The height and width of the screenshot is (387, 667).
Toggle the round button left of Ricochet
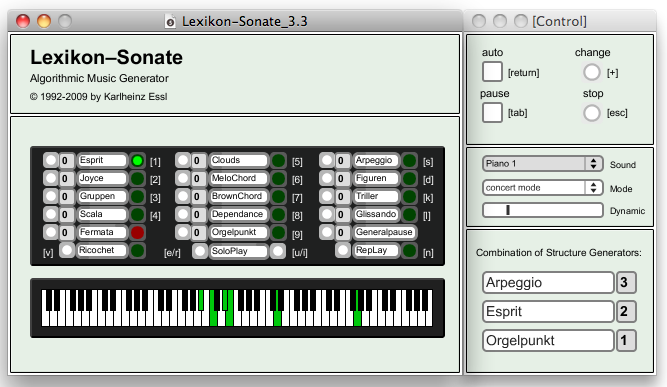pyautogui.click(x=67, y=250)
